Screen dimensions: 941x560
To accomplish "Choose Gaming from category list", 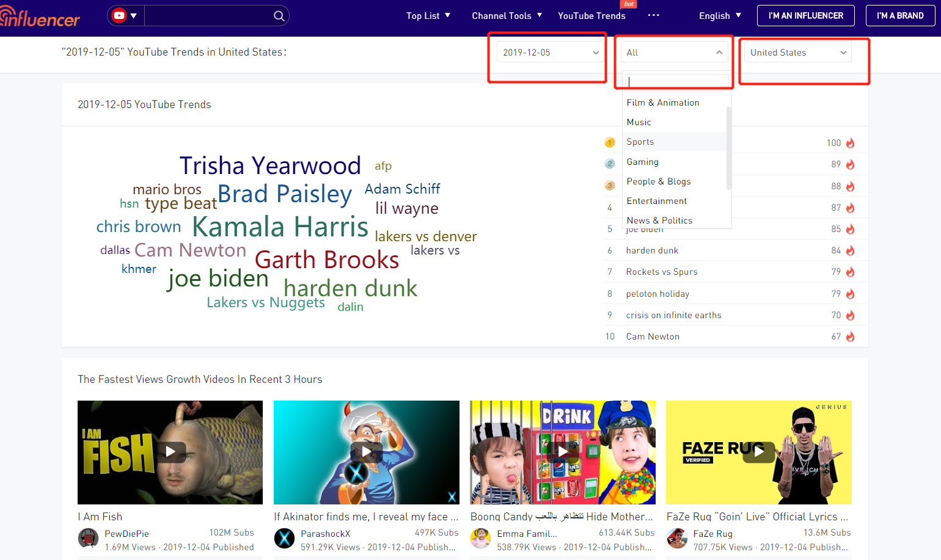I will (x=643, y=162).
